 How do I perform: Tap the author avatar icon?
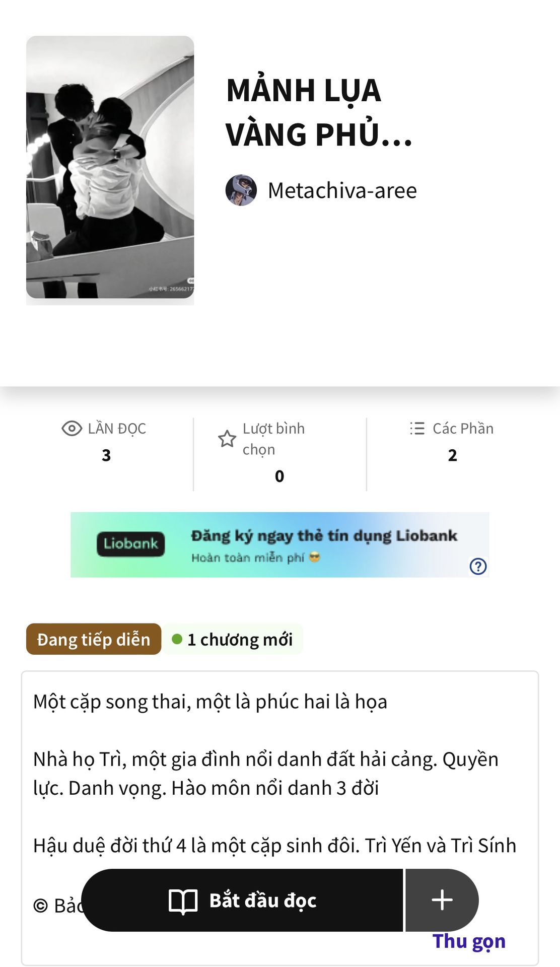[x=241, y=190]
